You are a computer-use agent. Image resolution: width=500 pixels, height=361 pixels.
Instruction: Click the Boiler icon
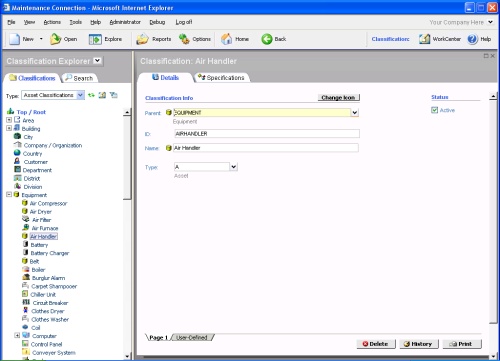tap(25, 269)
